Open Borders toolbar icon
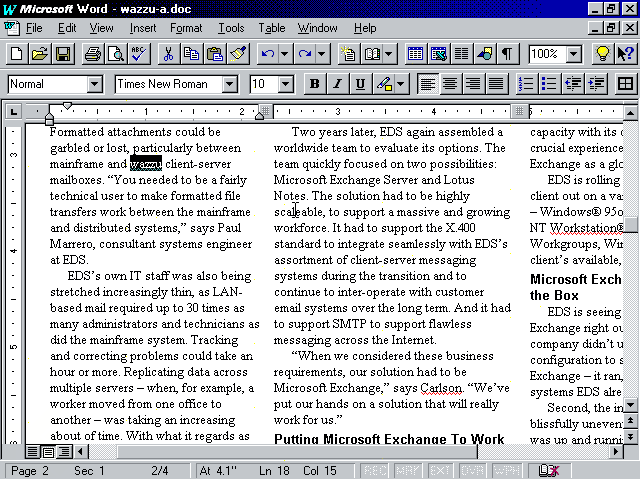This screenshot has width=640, height=480. point(625,84)
